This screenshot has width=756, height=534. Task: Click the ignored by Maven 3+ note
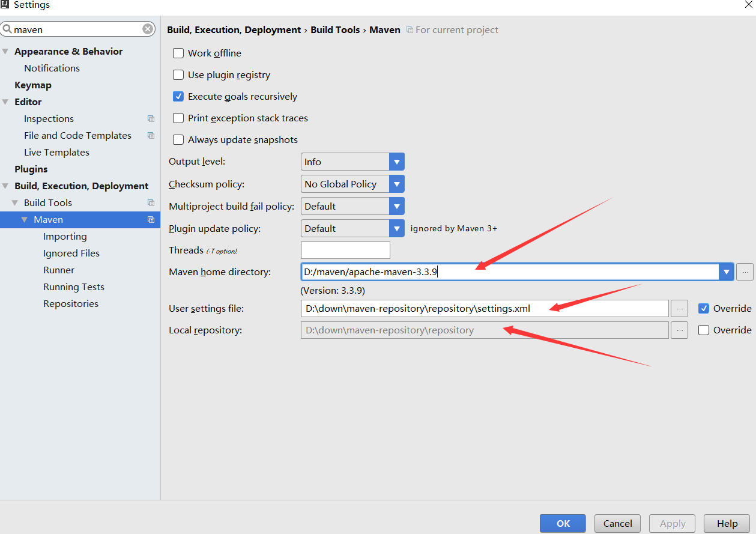pyautogui.click(x=454, y=228)
